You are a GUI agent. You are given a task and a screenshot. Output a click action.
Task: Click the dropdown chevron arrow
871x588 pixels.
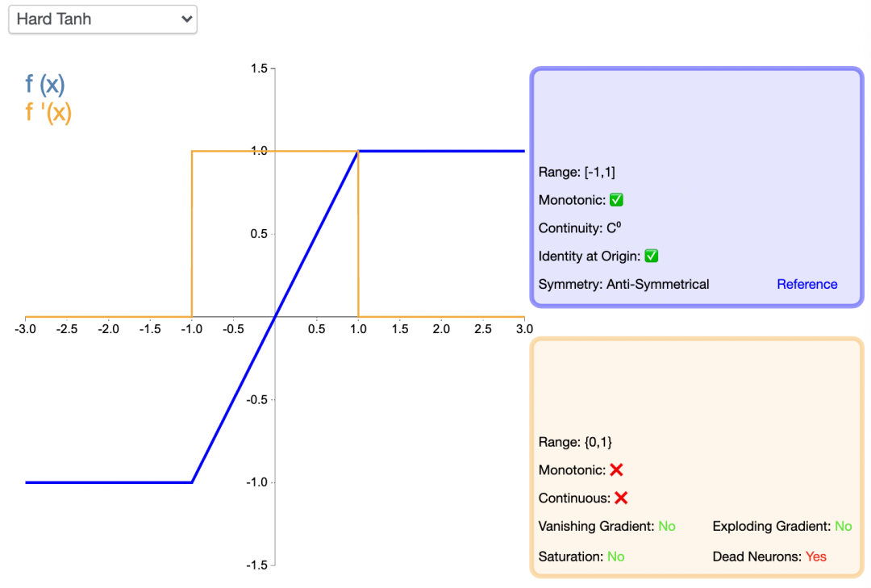tap(187, 19)
